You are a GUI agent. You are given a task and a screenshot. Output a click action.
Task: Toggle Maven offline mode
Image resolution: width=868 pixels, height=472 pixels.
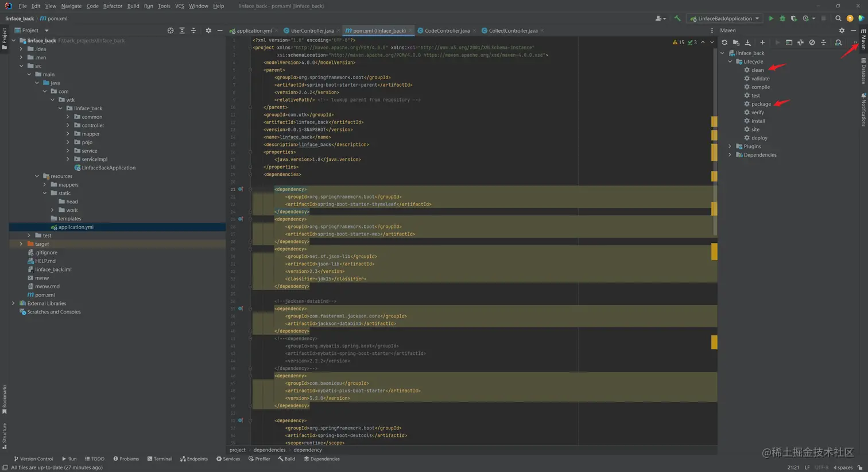tap(800, 42)
